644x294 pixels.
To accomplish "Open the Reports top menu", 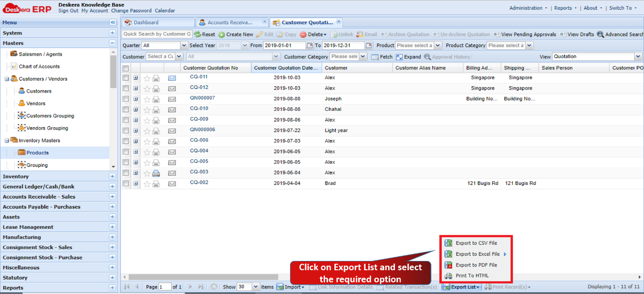I will click(565, 8).
